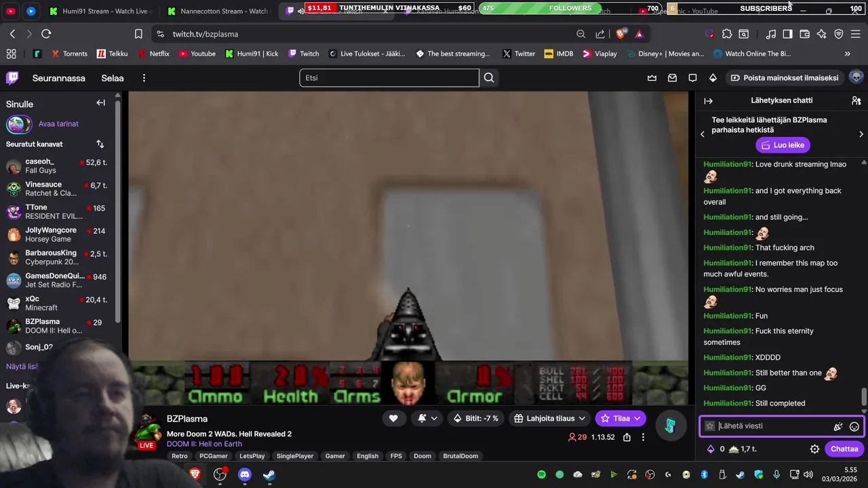
Task: Follow heart button for BZPlasma
Action: coord(393,419)
